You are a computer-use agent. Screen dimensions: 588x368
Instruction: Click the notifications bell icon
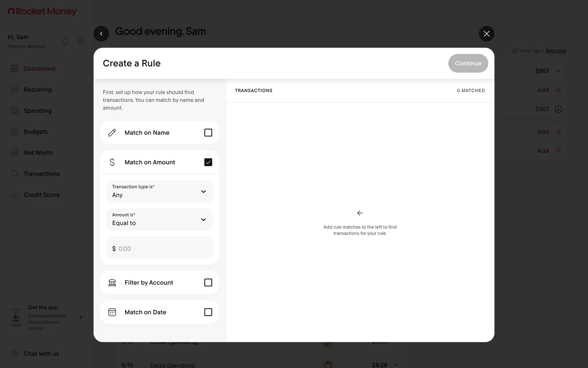click(65, 41)
